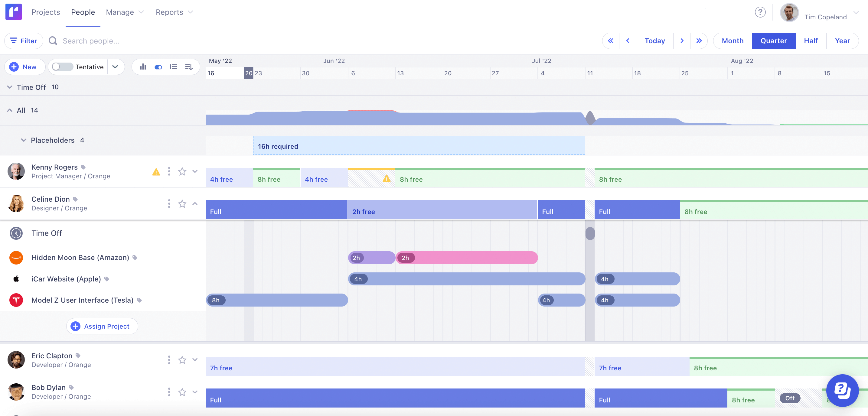Click the sort order icon in the toolbar
This screenshot has height=416, width=868.
coord(189,67)
